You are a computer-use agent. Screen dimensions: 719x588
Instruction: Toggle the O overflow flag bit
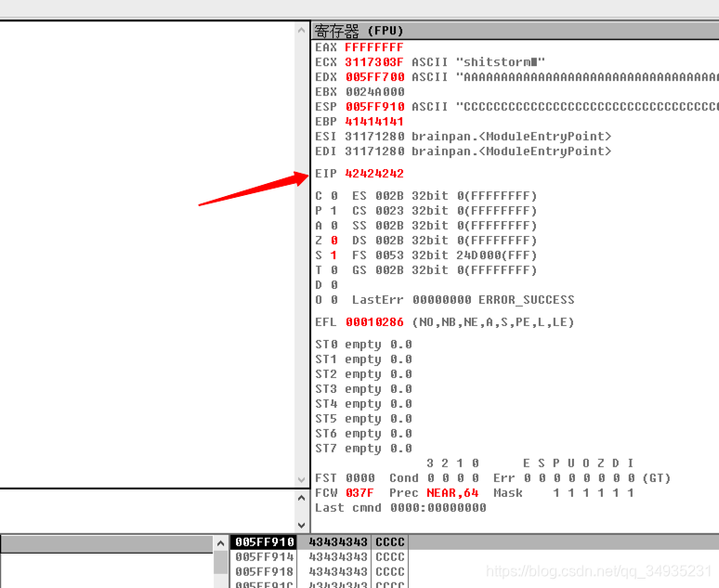[x=334, y=299]
